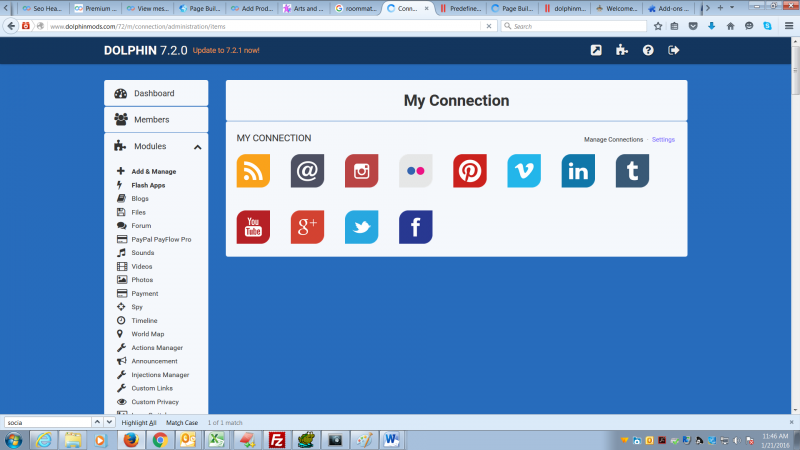Viewport: 800px width, 450px height.
Task: Click the logout icon in header
Action: [673, 50]
